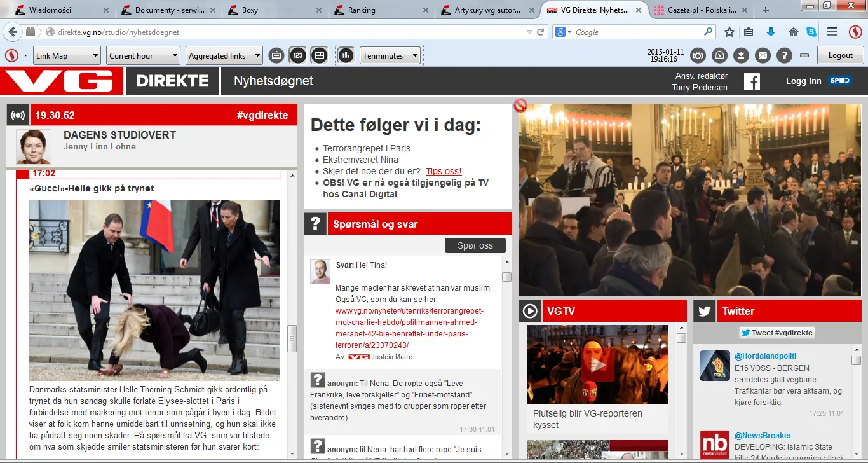
Task: Play the VGTV reporter video thumbnail
Action: click(597, 364)
